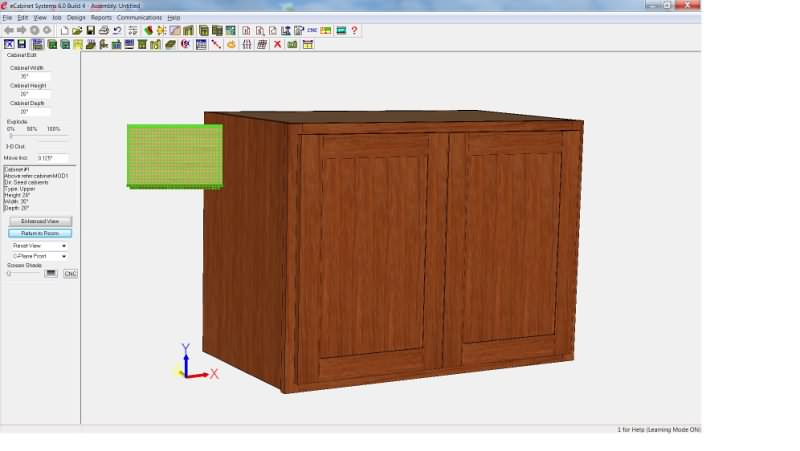Open the Job menu
Image resolution: width=800 pixels, height=451 pixels.
tap(57, 17)
